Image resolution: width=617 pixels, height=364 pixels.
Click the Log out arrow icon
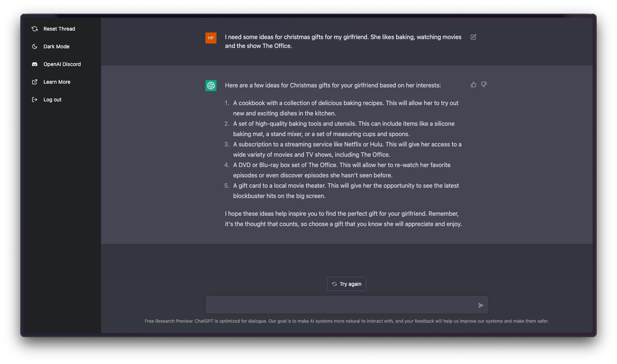34,100
